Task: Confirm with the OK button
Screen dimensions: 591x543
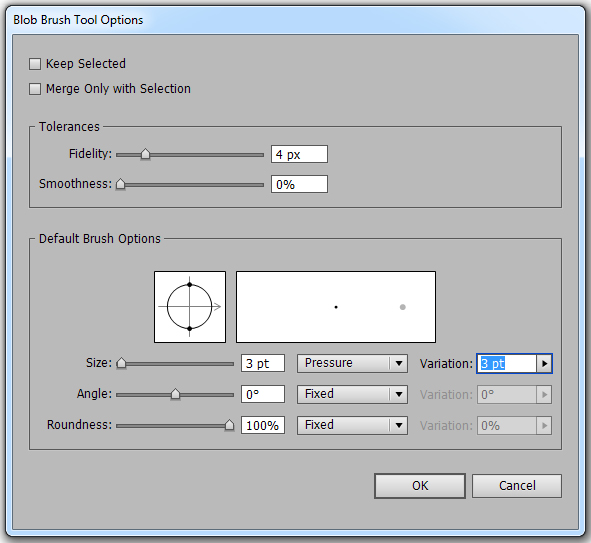Action: pyautogui.click(x=420, y=486)
